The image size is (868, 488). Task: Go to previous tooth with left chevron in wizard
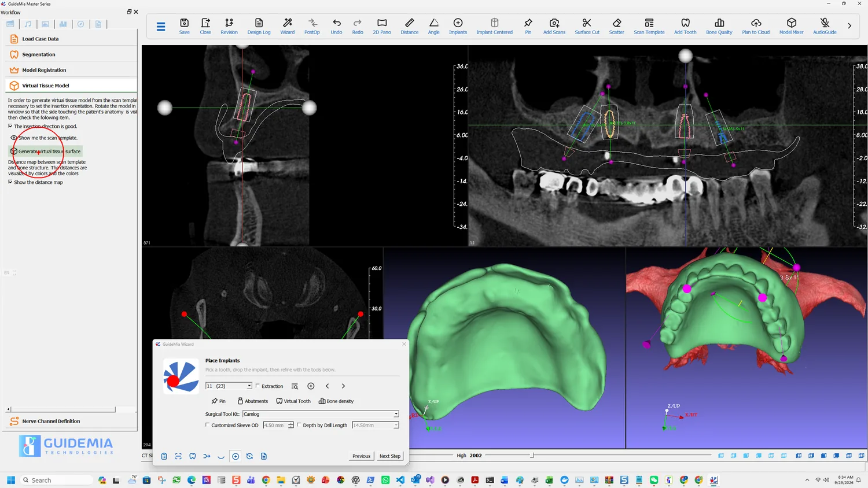pyautogui.click(x=327, y=386)
